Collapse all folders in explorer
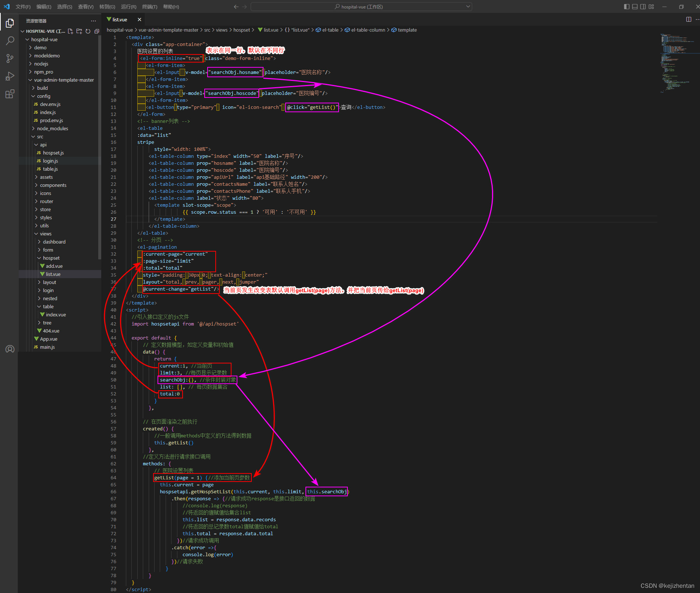700x593 pixels. pyautogui.click(x=97, y=31)
